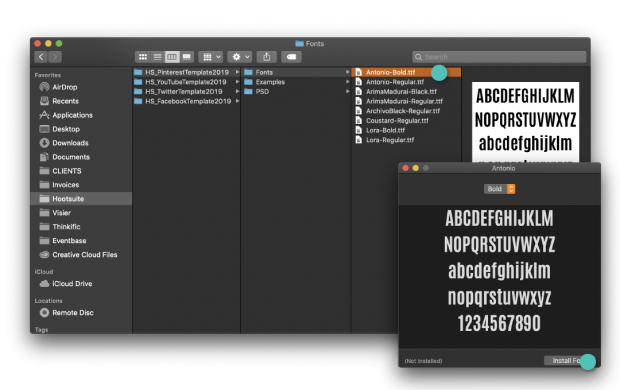Select the Antonio-Bold.ttf file
The image size is (620, 390).
tap(406, 72)
